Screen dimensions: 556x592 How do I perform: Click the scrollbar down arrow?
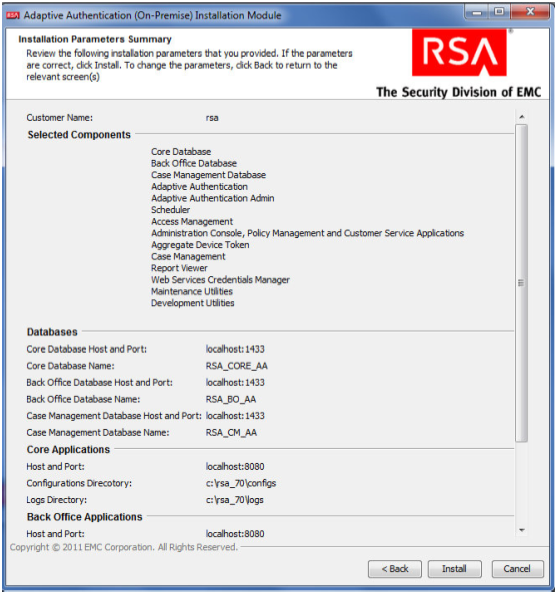pyautogui.click(x=522, y=530)
